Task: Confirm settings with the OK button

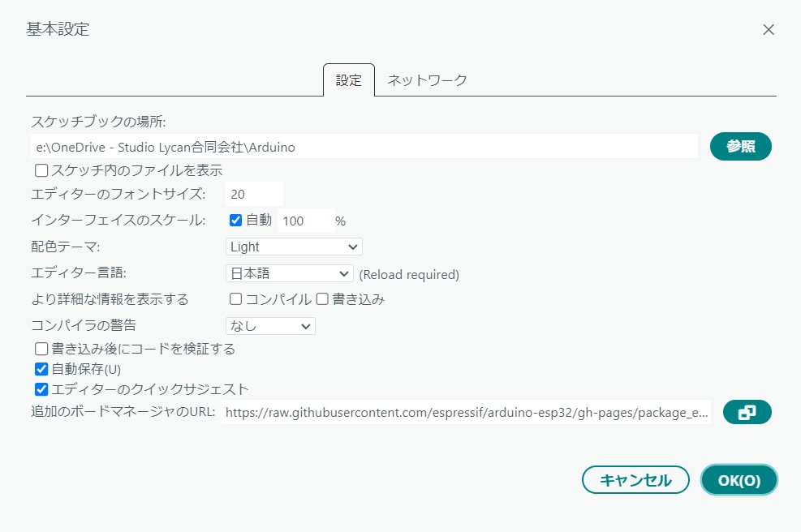Action: pyautogui.click(x=739, y=480)
